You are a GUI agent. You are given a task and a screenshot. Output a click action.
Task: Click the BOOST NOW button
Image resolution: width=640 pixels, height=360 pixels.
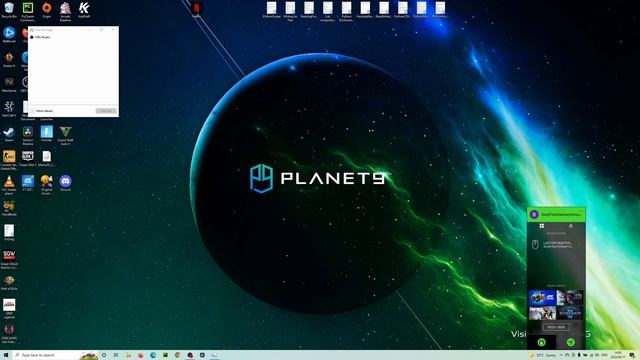click(x=556, y=327)
